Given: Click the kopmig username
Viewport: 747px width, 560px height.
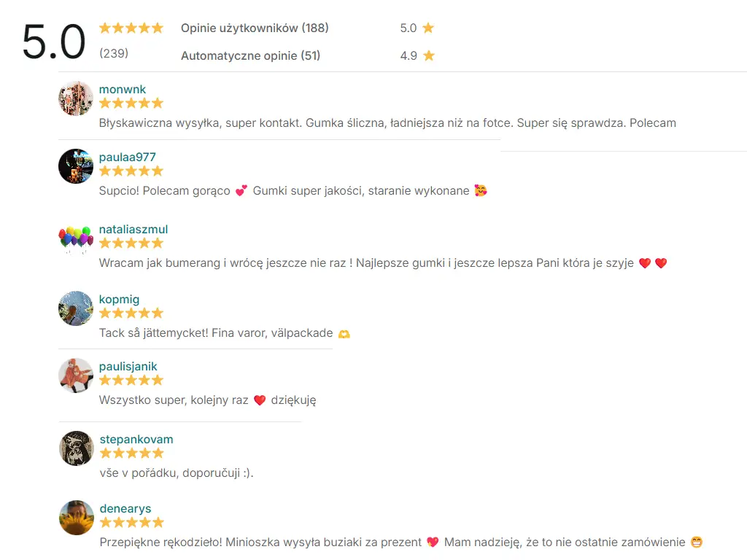Looking at the screenshot, I should 119,300.
